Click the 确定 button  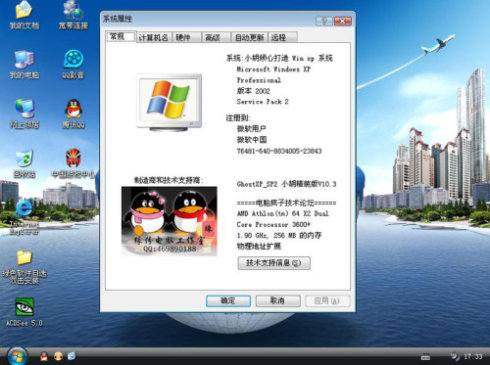tap(228, 301)
